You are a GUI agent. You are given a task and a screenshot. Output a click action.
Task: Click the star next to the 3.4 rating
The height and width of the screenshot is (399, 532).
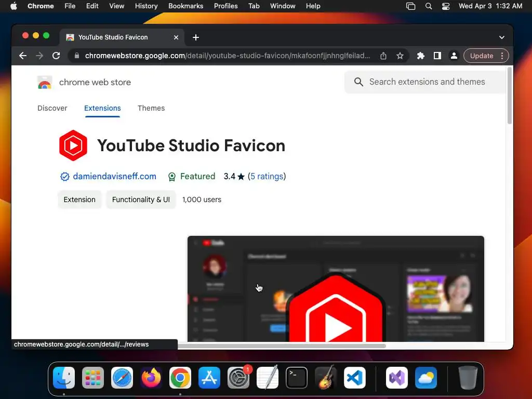[241, 177]
